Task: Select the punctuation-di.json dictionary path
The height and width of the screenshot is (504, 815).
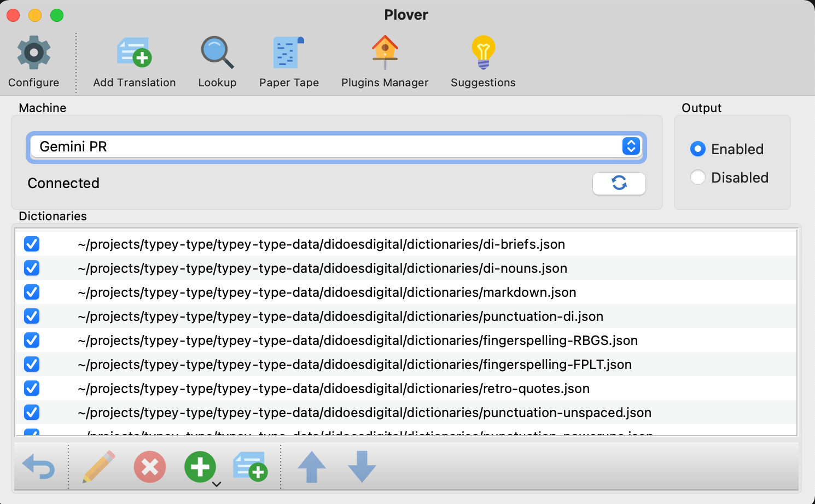Action: pyautogui.click(x=341, y=317)
